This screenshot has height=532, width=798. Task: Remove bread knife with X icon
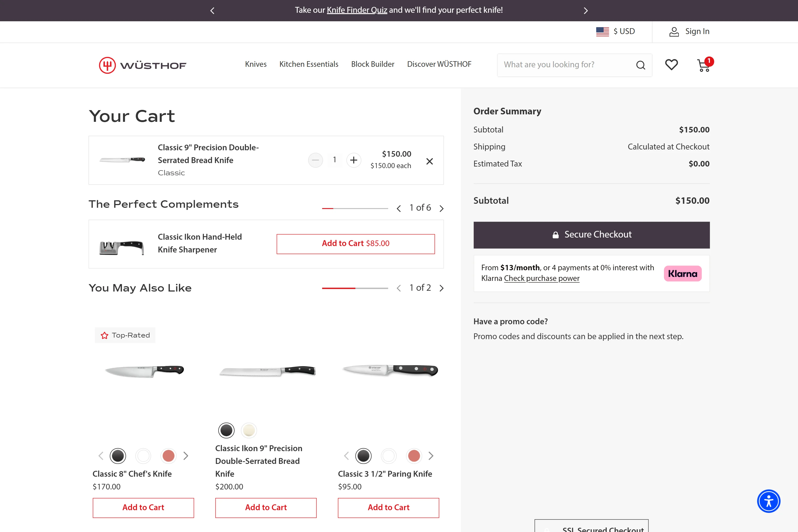(x=429, y=161)
